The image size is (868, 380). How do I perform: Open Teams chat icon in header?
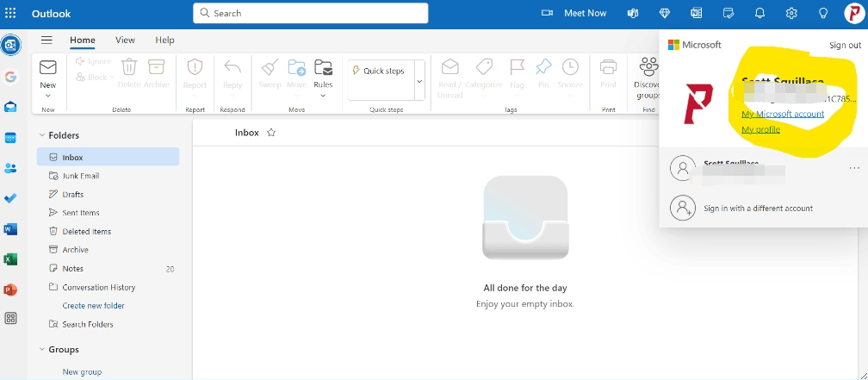click(633, 13)
